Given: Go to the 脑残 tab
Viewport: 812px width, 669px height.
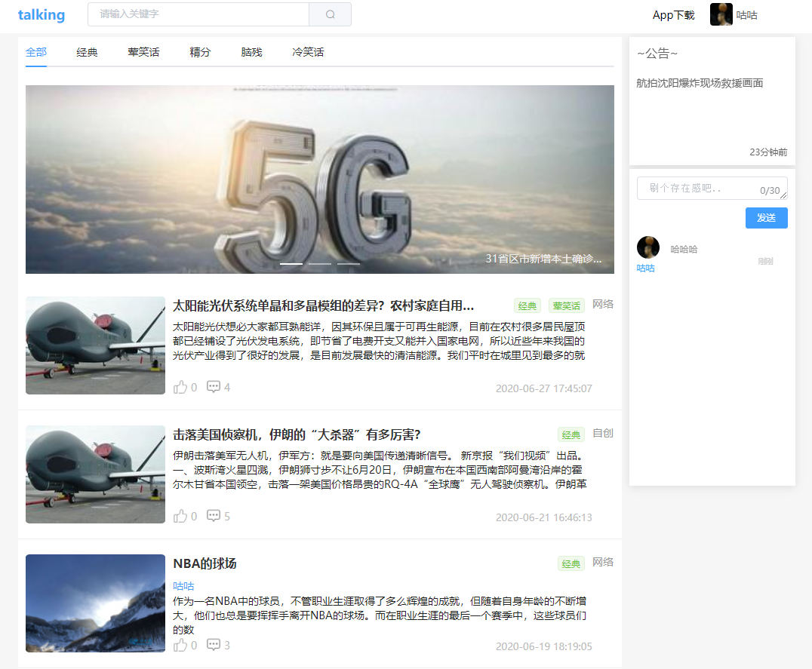Looking at the screenshot, I should tap(252, 52).
